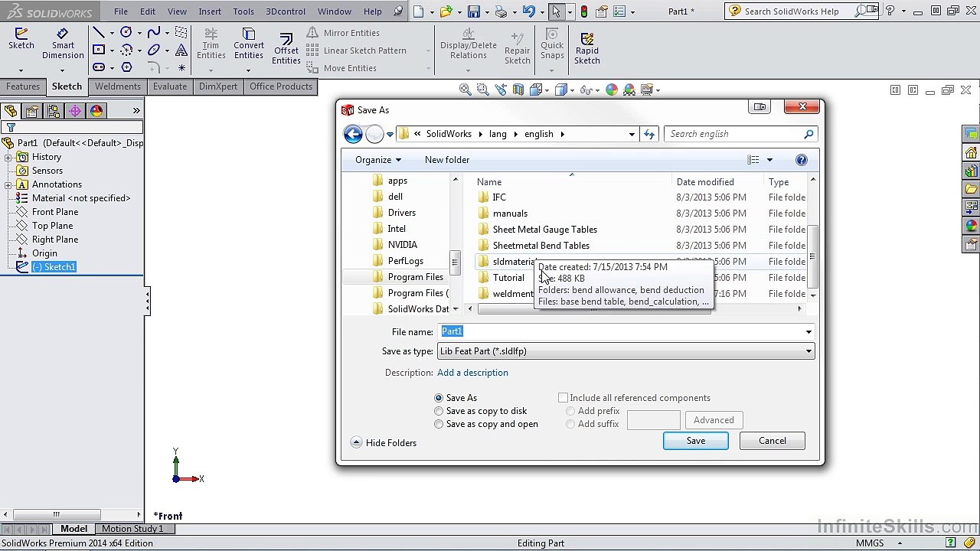Select the Save As radio option
Screen dimensions: 980x551
[x=439, y=398]
